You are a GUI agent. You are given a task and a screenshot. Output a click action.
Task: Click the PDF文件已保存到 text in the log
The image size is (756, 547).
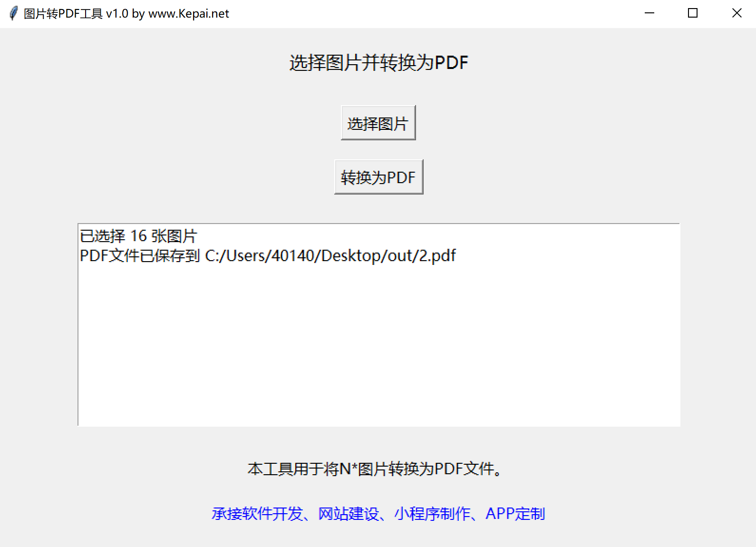pyautogui.click(x=140, y=256)
